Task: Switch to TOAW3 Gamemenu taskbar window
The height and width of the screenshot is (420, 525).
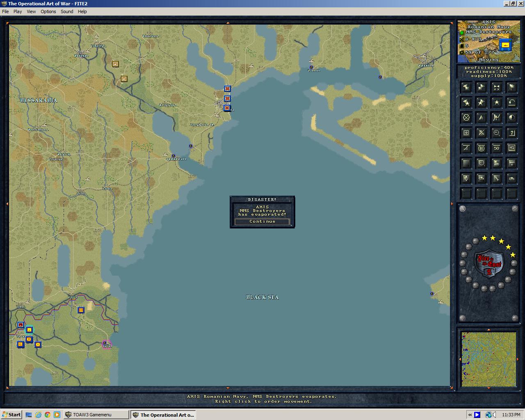Action: (x=96, y=415)
